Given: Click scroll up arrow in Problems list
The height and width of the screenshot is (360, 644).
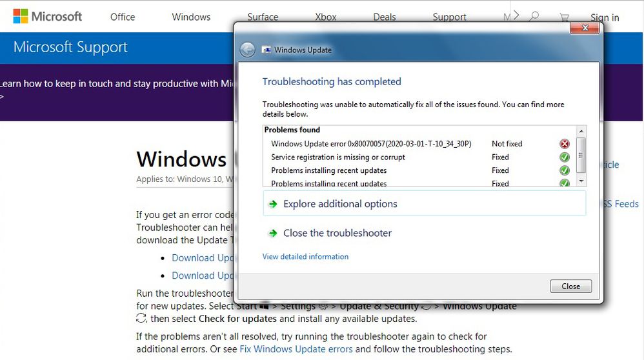Looking at the screenshot, I should (x=581, y=132).
